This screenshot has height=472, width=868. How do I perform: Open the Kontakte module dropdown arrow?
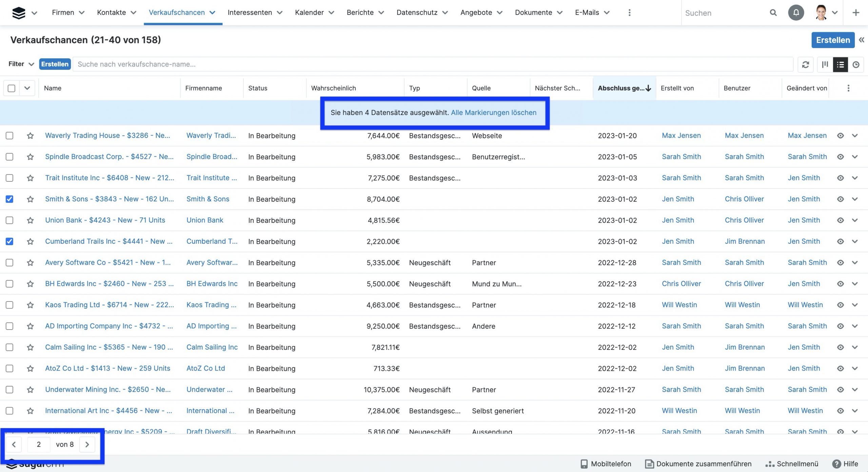click(134, 13)
